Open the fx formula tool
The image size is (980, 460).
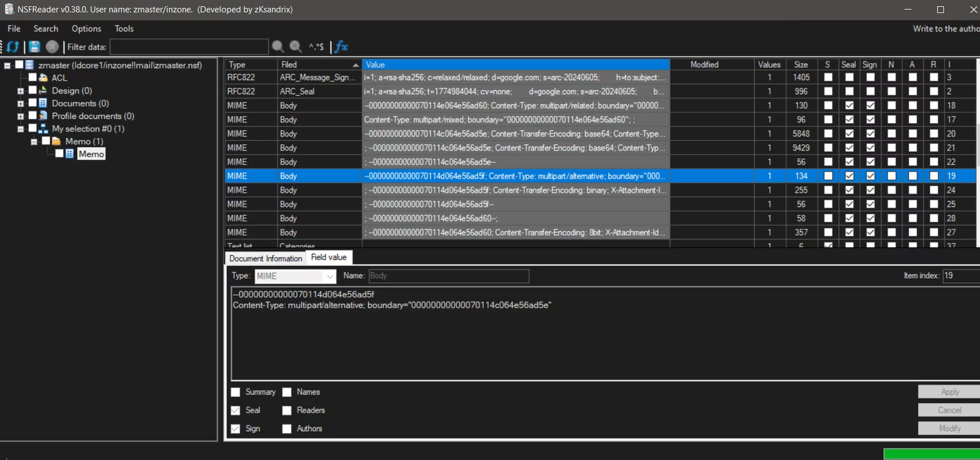pyautogui.click(x=341, y=47)
